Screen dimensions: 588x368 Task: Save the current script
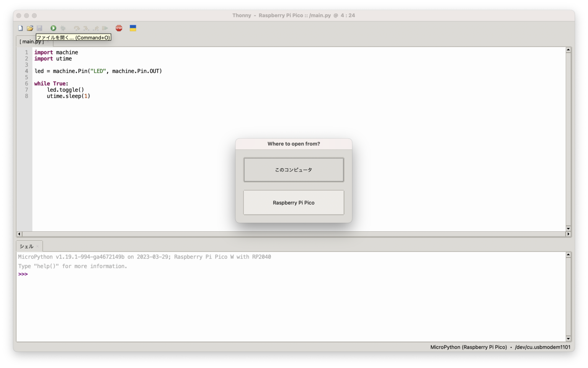(40, 28)
